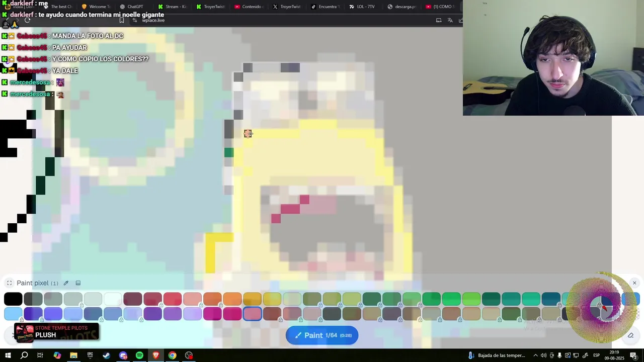The height and width of the screenshot is (362, 644).
Task: Open Steam from the taskbar
Action: (106, 355)
